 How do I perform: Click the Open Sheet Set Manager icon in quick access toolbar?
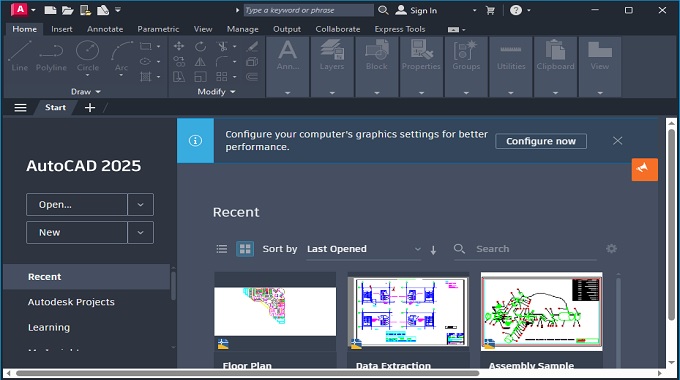click(x=102, y=10)
